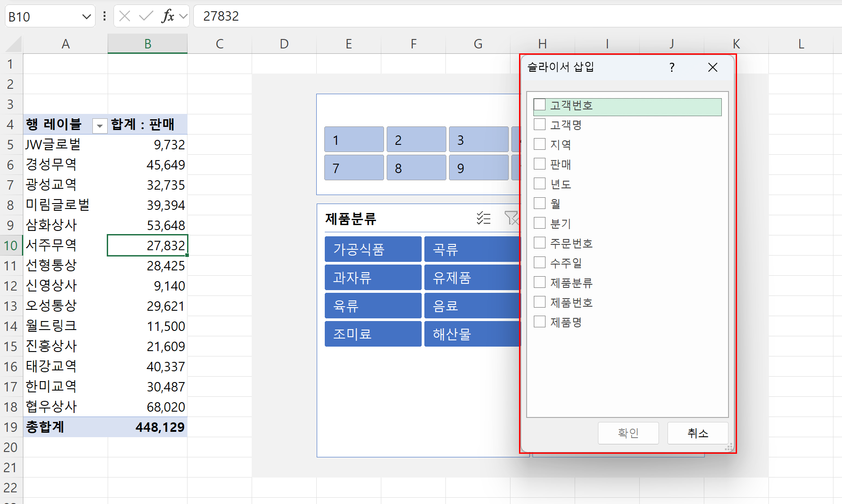Select slicer item number 8
Viewport: 842px width, 504px height.
point(416,168)
